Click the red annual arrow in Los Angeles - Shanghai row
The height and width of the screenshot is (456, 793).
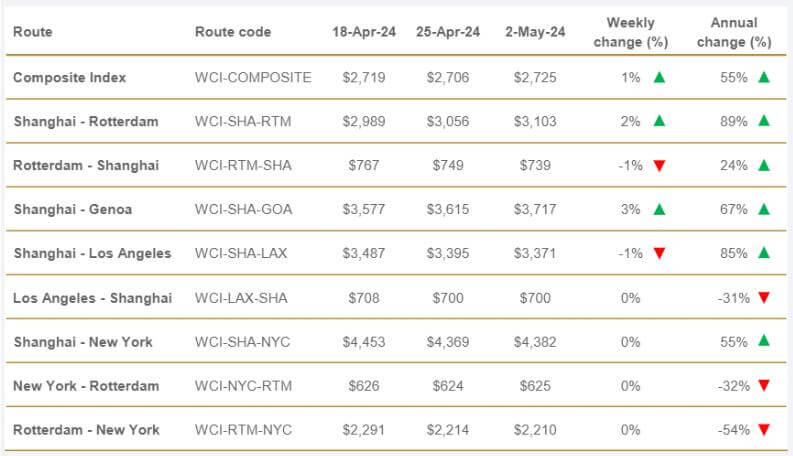click(x=764, y=297)
